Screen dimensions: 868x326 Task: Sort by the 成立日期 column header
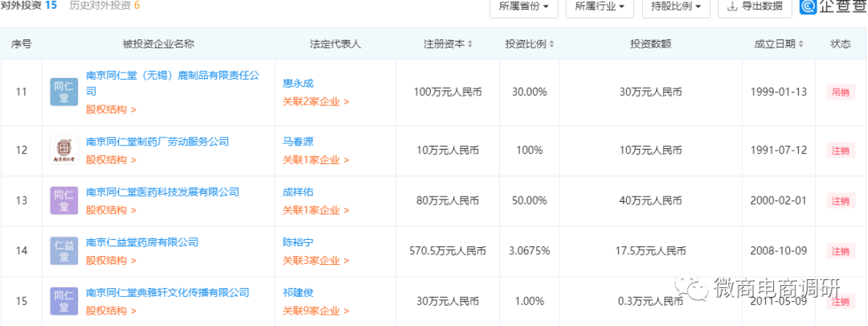point(779,44)
